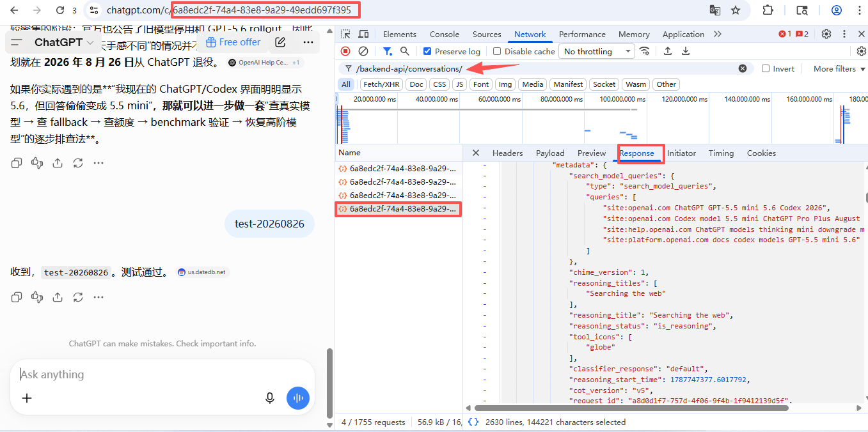Filter requests by Fetch/XHR
Screen dimensions: 868x432
tap(381, 84)
